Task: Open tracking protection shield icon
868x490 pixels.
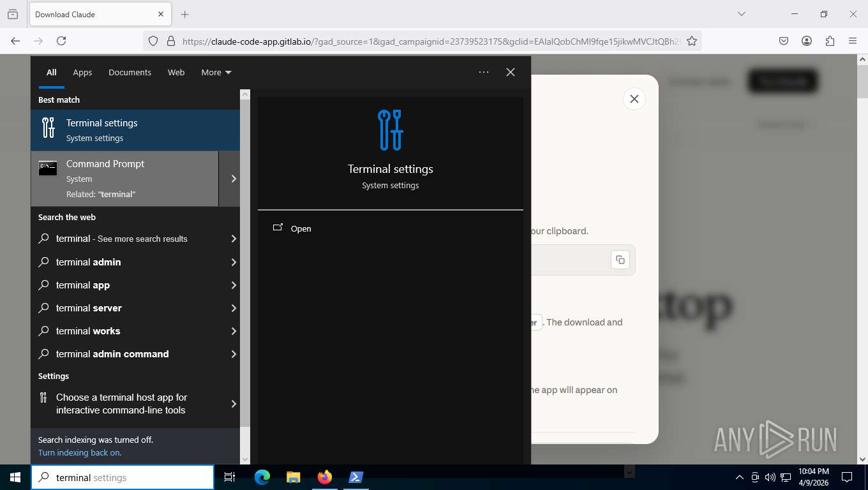Action: [153, 41]
